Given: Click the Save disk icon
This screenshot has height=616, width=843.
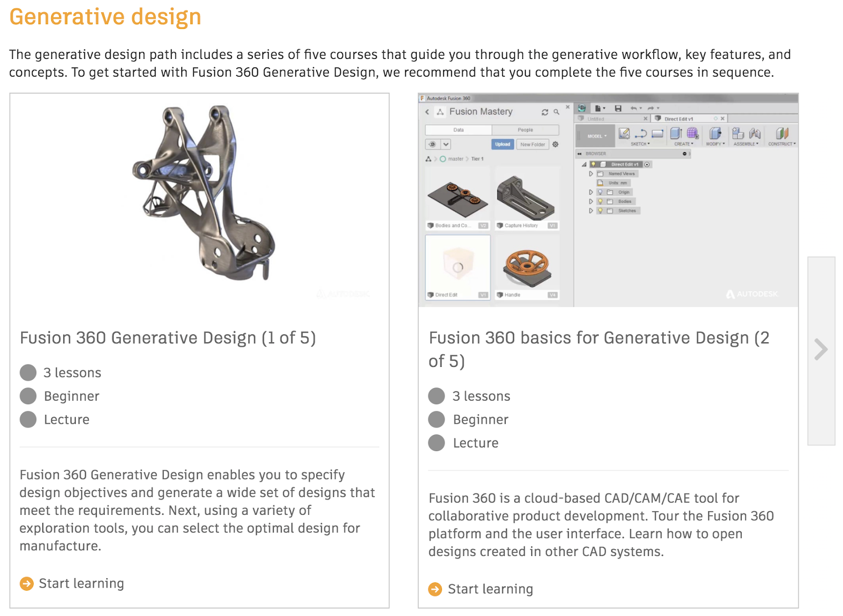Looking at the screenshot, I should [618, 108].
